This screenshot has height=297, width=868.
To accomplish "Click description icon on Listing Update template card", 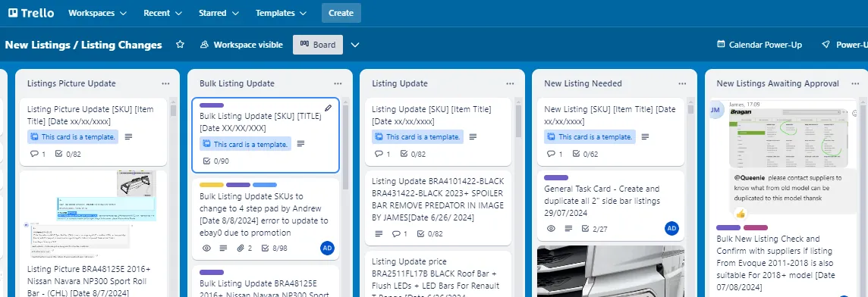I will (x=473, y=136).
